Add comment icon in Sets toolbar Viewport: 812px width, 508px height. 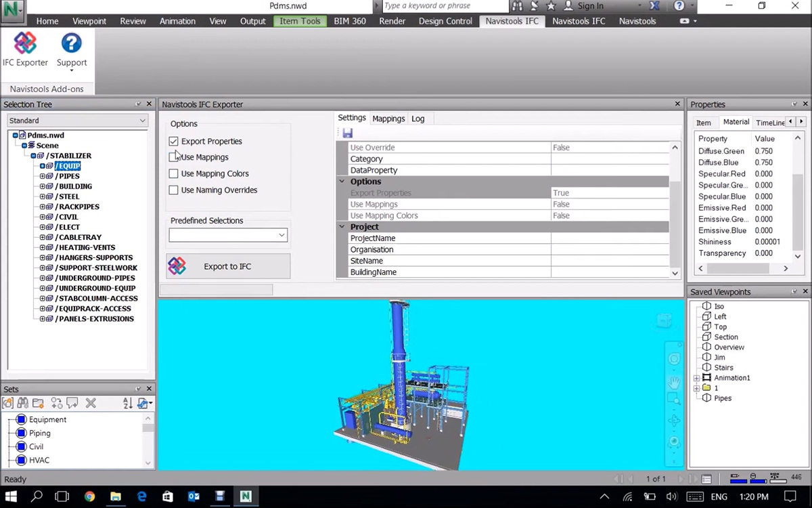[x=72, y=403]
